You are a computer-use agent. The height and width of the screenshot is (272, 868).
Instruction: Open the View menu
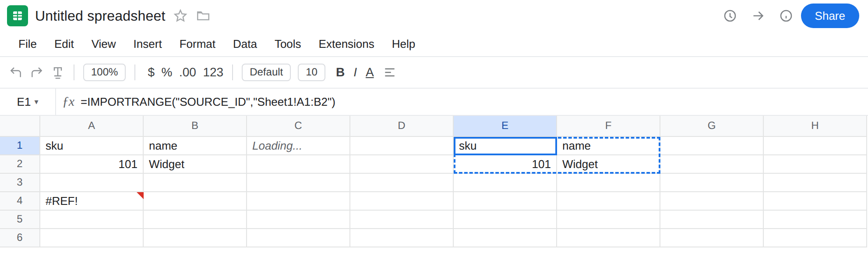(x=104, y=44)
